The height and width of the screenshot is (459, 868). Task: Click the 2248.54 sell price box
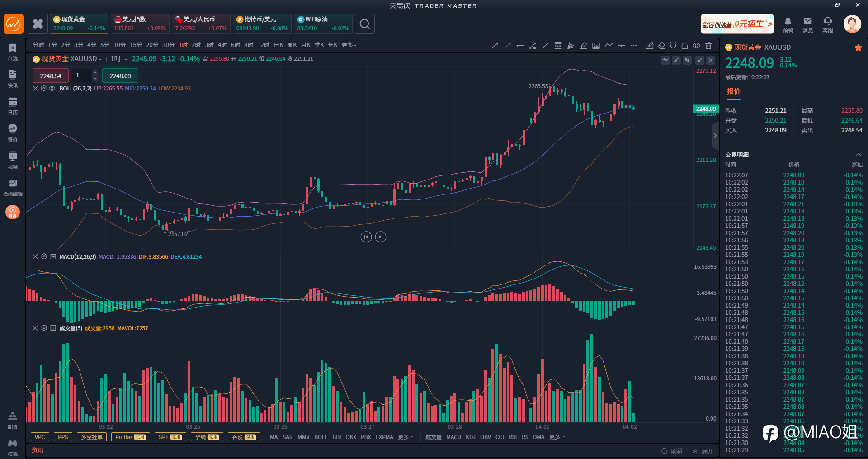tap(50, 76)
